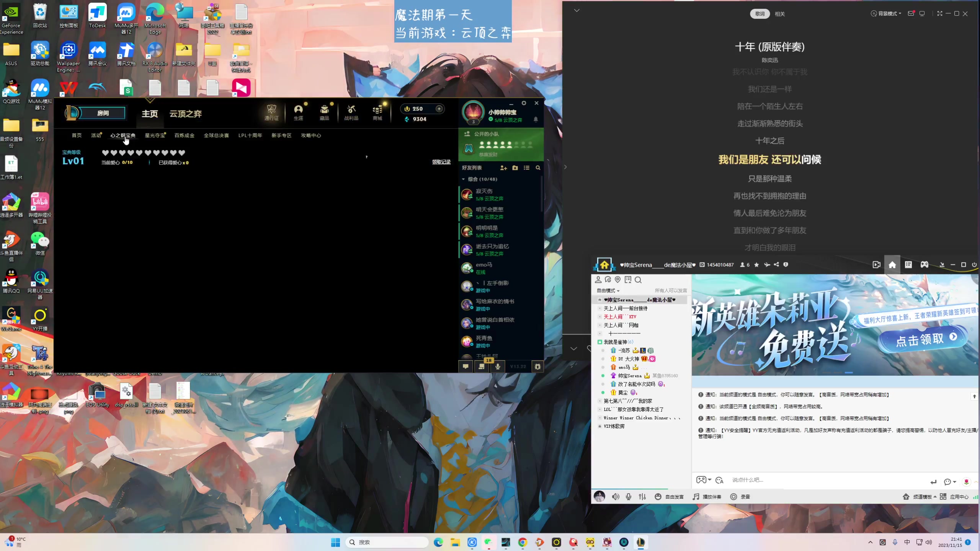Open 领取记录 claim record link
This screenshot has width=980, height=551.
pos(441,162)
